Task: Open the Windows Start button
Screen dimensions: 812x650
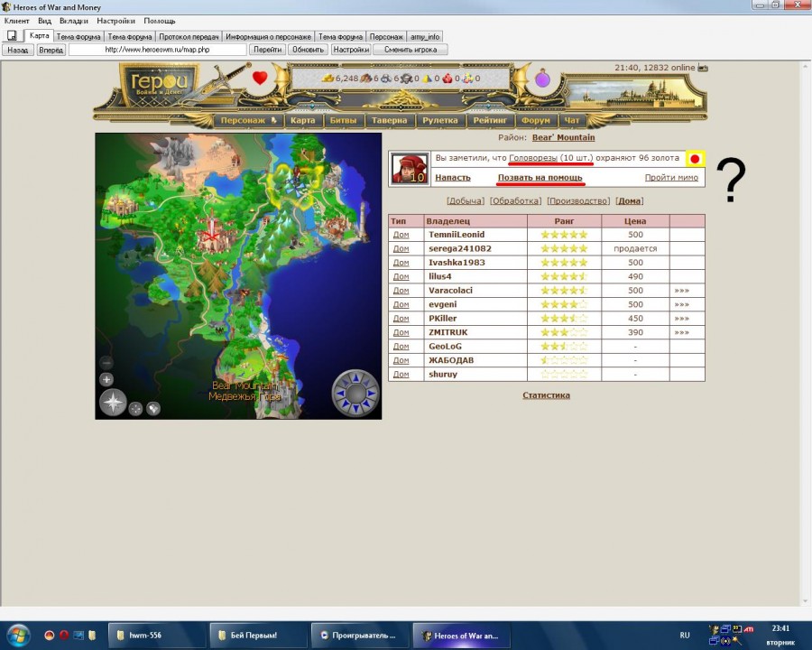Action: coord(19,635)
